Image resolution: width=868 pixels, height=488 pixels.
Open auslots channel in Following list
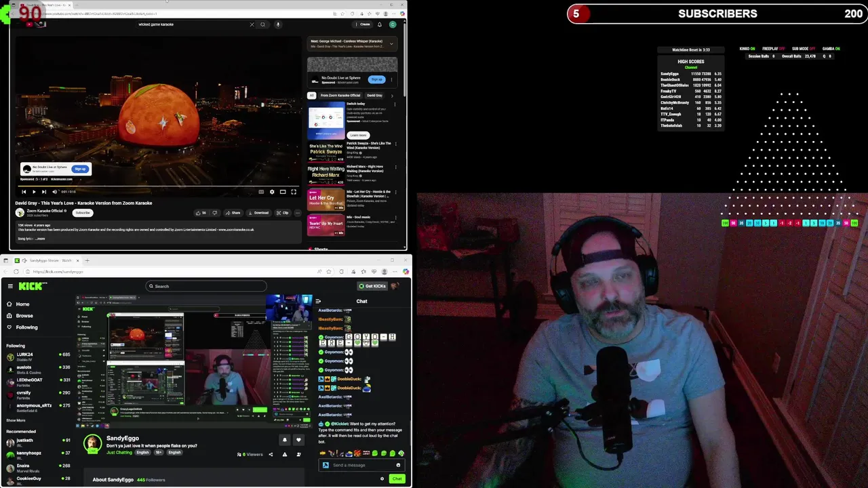click(x=39, y=369)
